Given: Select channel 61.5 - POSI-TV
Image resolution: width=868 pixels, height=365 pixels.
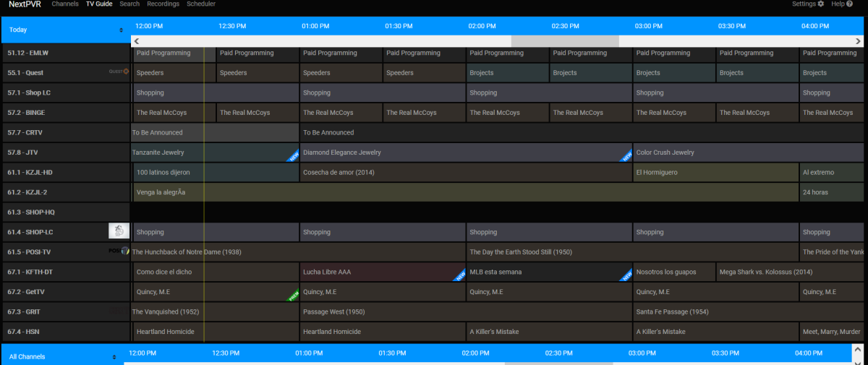Looking at the screenshot, I should 65,252.
